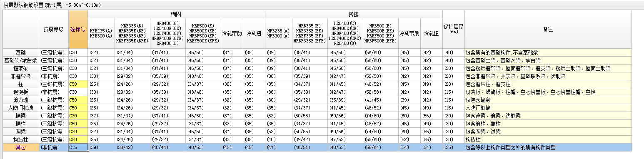Select remark beginning 现浇板、螺旋板、柱帽
The image size is (644, 159).
tap(548, 92)
